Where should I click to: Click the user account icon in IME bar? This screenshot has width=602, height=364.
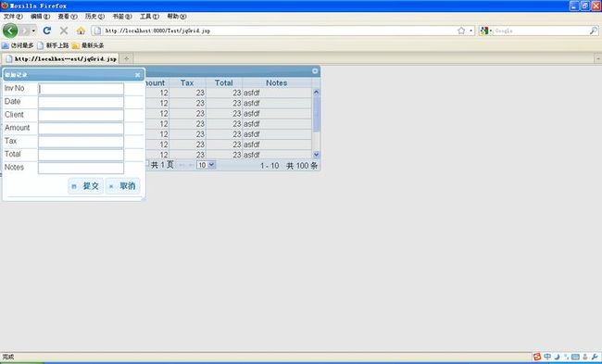click(x=585, y=357)
